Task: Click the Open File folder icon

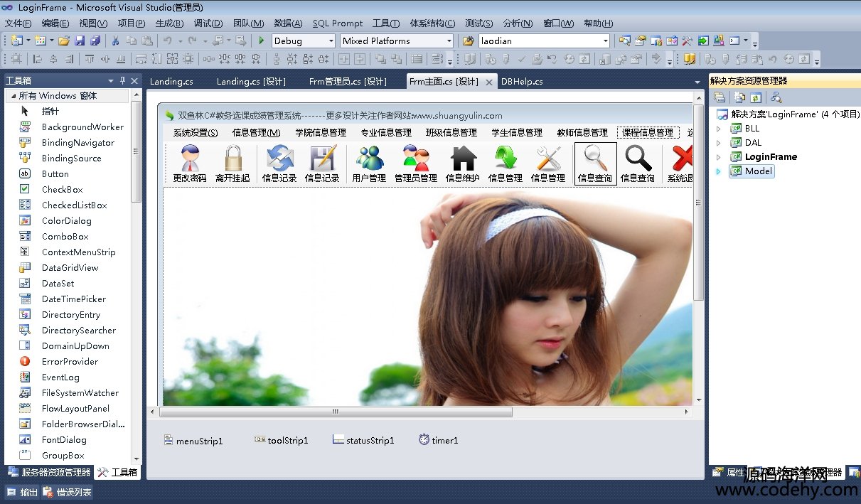Action: point(64,41)
